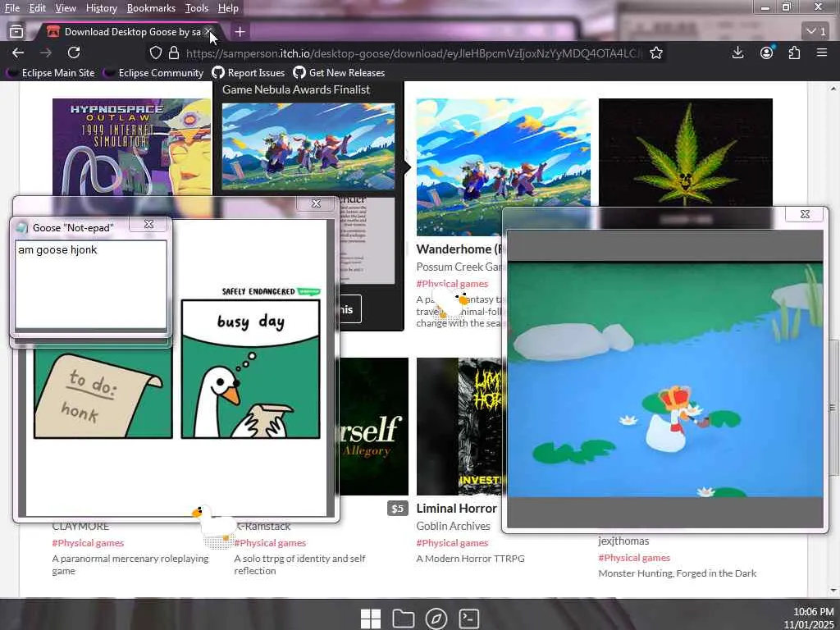
Task: Open the browser hamburger menu
Action: [x=822, y=52]
